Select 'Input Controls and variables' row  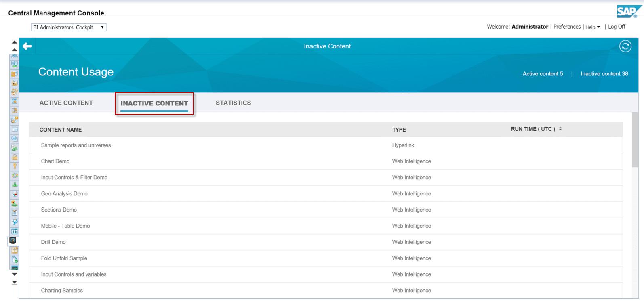tap(326, 274)
